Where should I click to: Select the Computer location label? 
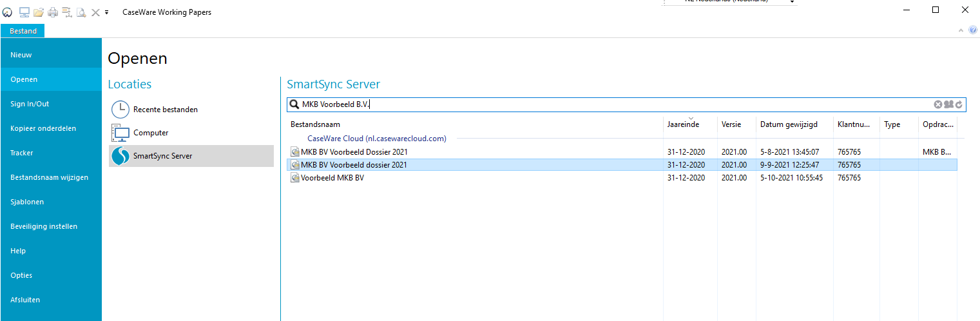pyautogui.click(x=151, y=133)
